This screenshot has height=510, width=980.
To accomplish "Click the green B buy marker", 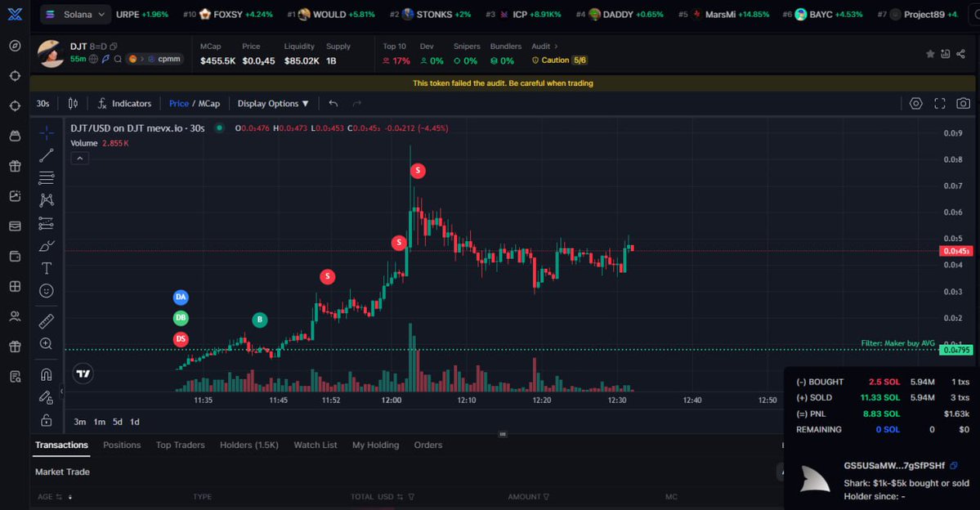I will tap(259, 320).
